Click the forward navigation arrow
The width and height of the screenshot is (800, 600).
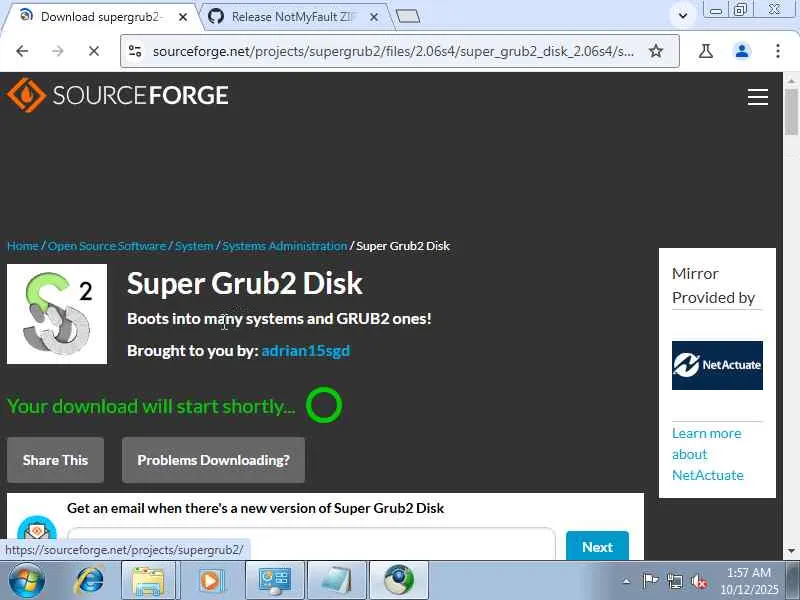click(58, 51)
